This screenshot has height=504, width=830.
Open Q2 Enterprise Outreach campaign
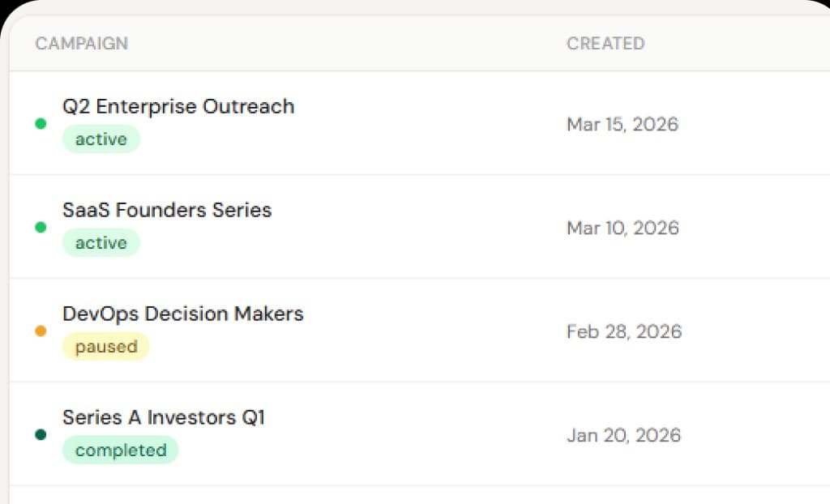[x=178, y=106]
